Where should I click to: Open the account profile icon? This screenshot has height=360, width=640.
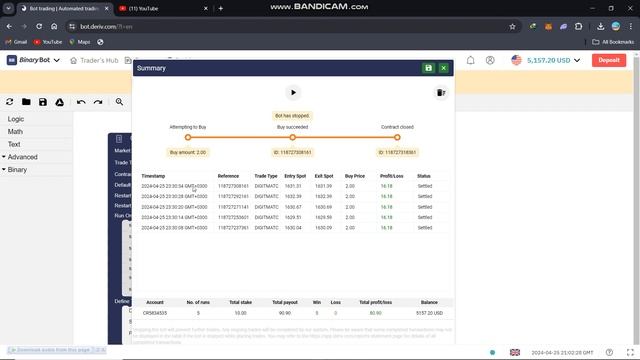(490, 60)
